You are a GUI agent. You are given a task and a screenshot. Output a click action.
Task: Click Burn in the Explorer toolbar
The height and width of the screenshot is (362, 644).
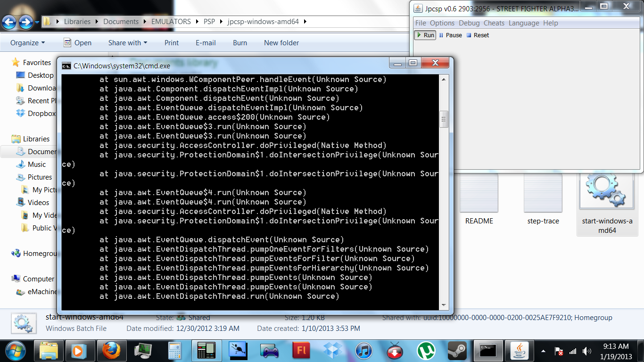pyautogui.click(x=240, y=43)
